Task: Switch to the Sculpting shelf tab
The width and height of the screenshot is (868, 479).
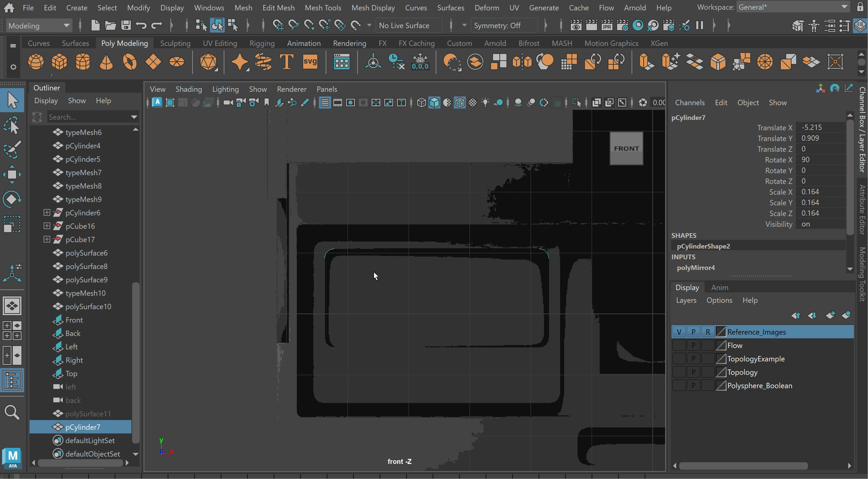Action: (x=175, y=44)
